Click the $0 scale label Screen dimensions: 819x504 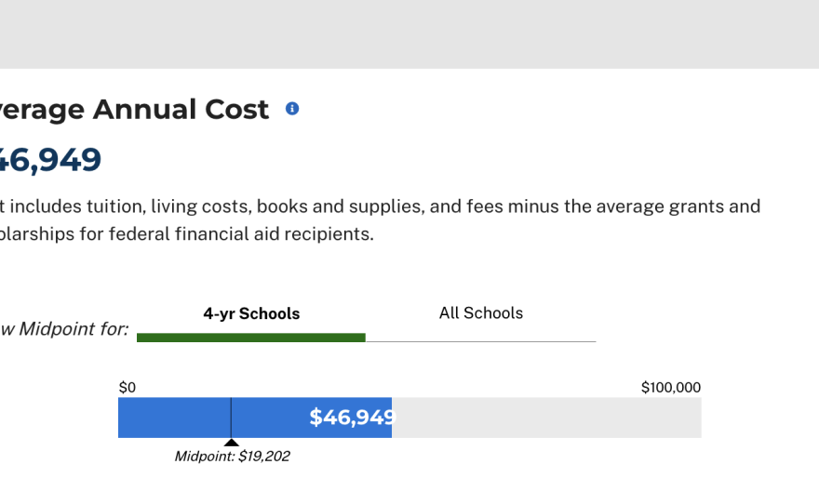pyautogui.click(x=128, y=388)
